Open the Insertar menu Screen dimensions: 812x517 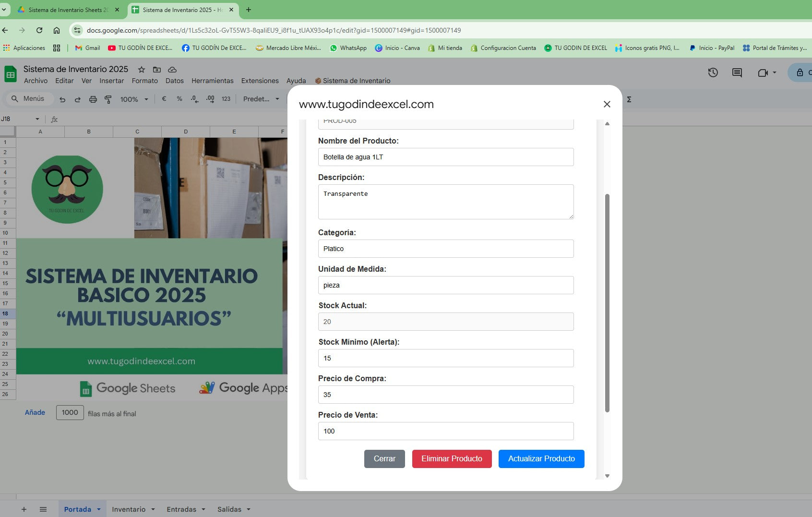click(111, 81)
